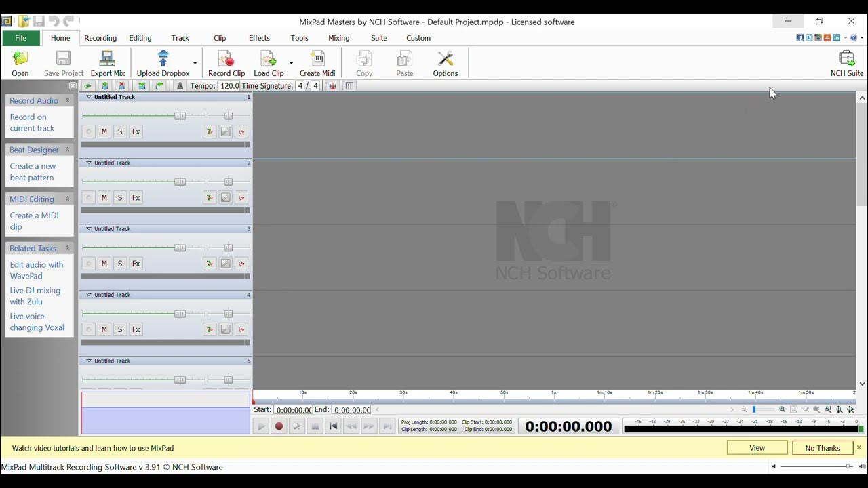
Task: Click the Tempo value field
Action: point(229,86)
